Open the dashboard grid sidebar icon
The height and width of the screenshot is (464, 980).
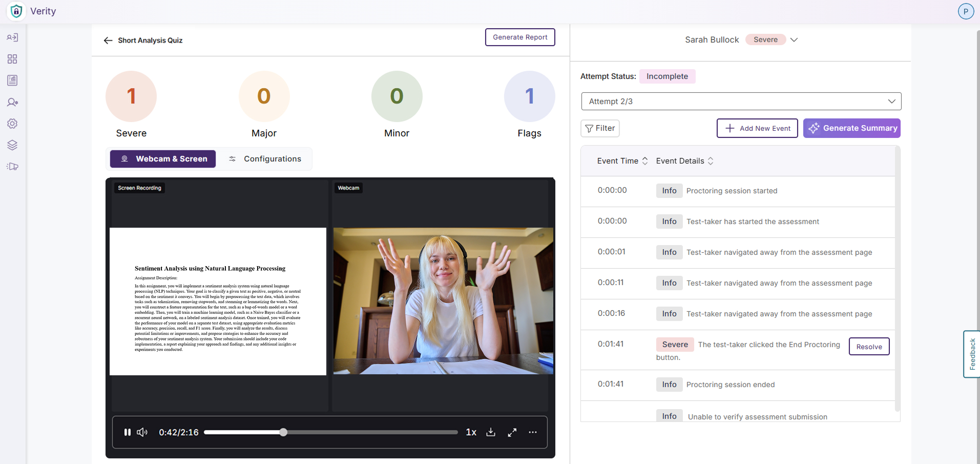(x=12, y=59)
